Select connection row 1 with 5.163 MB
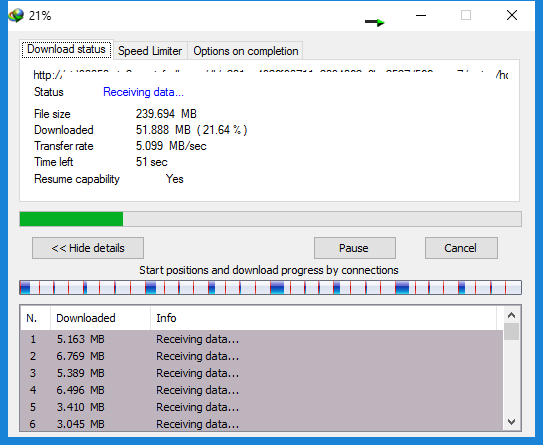Viewport: 543px width, 445px height. point(261,339)
